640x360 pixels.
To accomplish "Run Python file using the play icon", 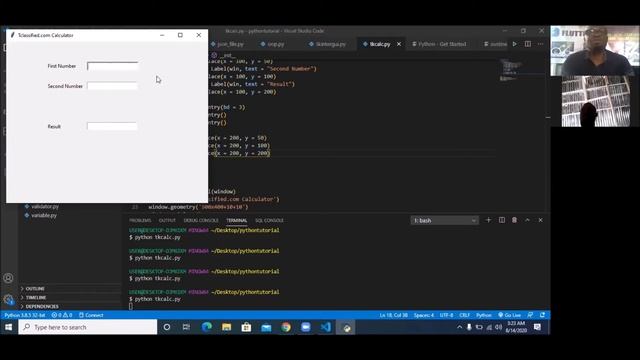I will point(515,44).
